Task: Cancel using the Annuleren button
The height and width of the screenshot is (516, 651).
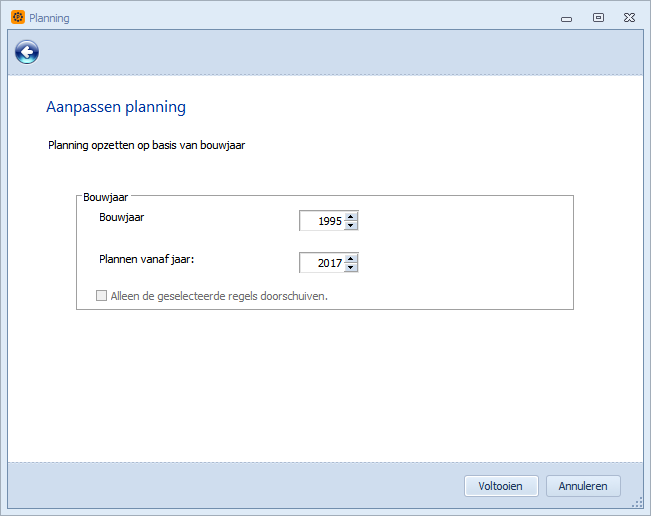Action: pyautogui.click(x=583, y=486)
